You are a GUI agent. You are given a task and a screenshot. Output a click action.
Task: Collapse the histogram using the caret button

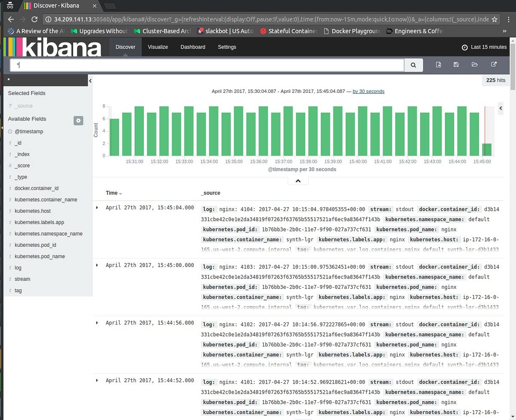coord(298,181)
